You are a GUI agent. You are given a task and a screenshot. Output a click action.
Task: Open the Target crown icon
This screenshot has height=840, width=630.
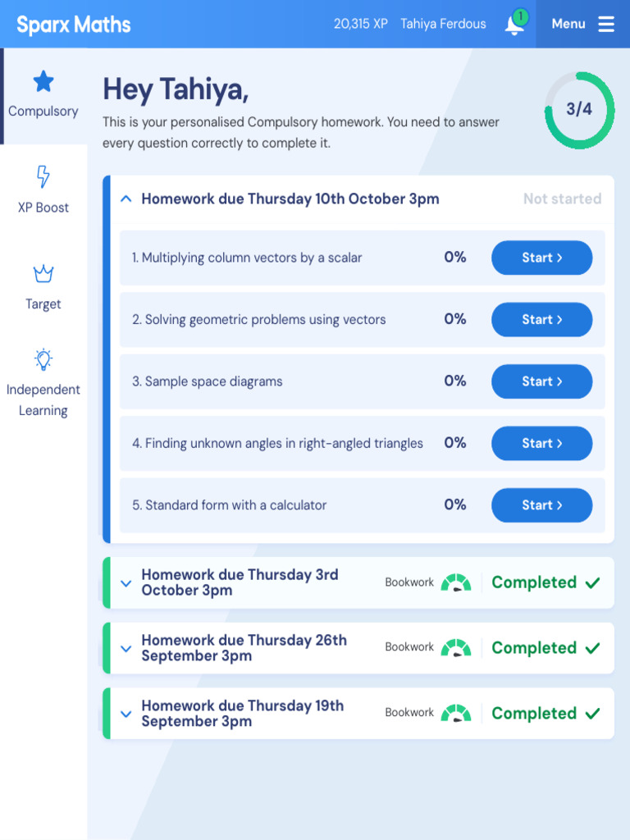point(43,274)
